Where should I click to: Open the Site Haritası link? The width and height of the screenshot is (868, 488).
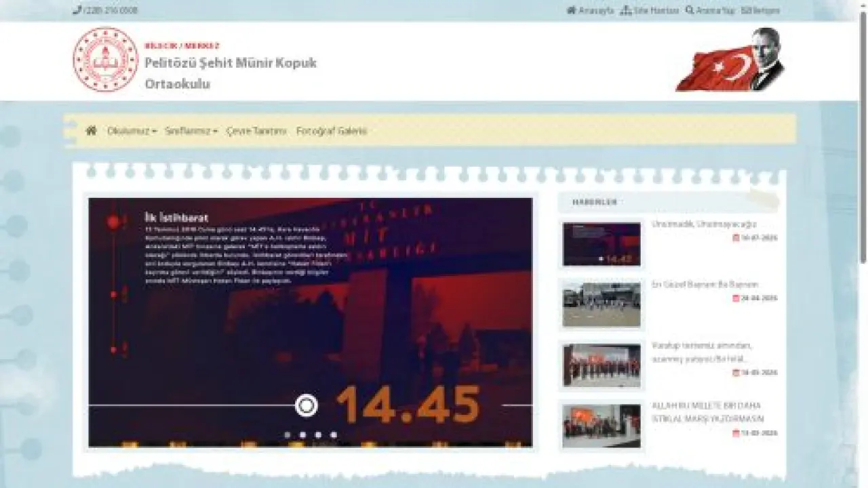[x=650, y=10]
